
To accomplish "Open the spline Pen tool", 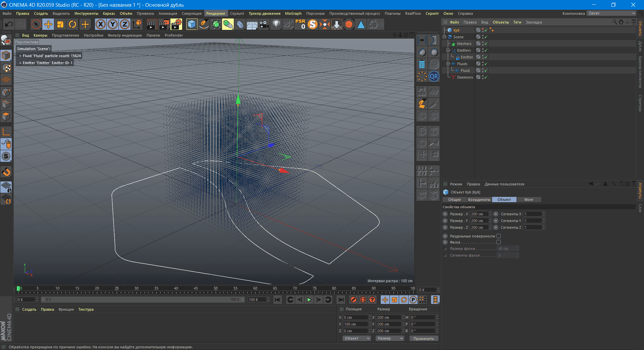I will [204, 24].
